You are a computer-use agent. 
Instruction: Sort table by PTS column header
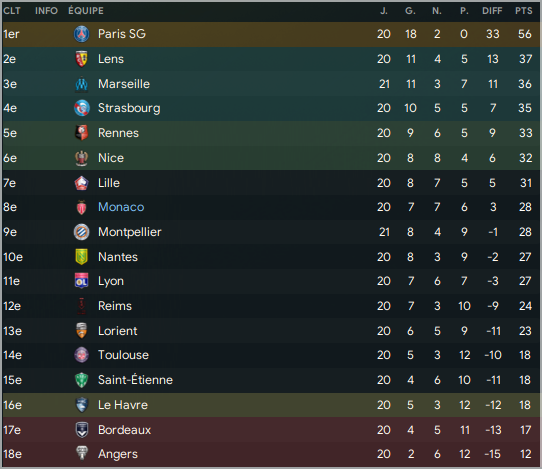(x=524, y=11)
